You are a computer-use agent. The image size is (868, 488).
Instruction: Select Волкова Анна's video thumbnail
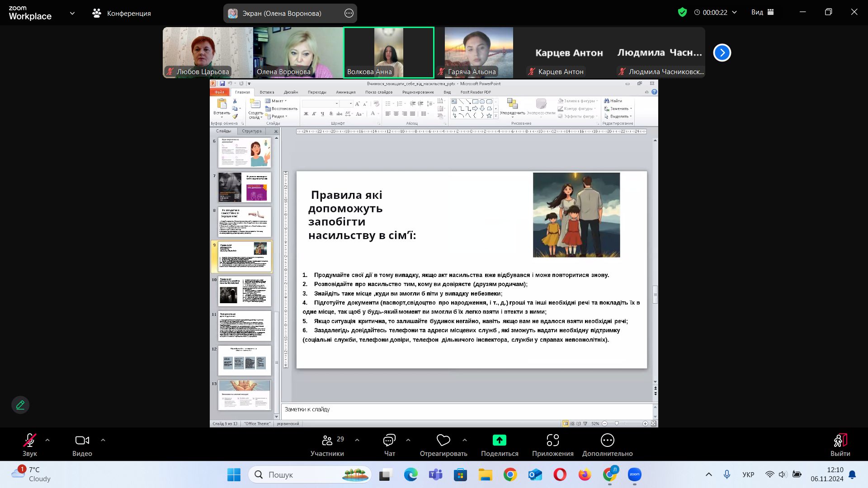[389, 52]
